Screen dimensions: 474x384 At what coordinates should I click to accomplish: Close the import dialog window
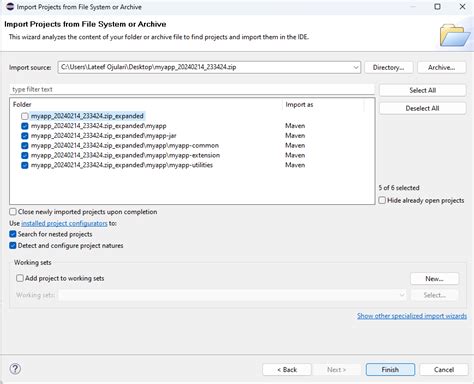click(462, 7)
